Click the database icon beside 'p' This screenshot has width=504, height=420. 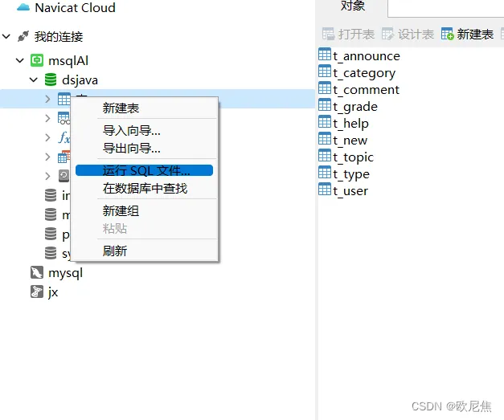pos(51,234)
